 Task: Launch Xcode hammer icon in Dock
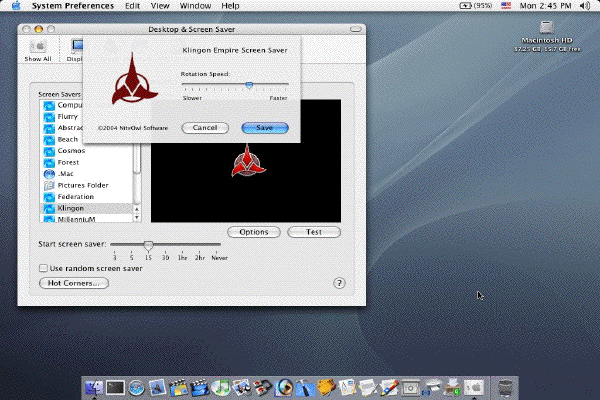305,388
